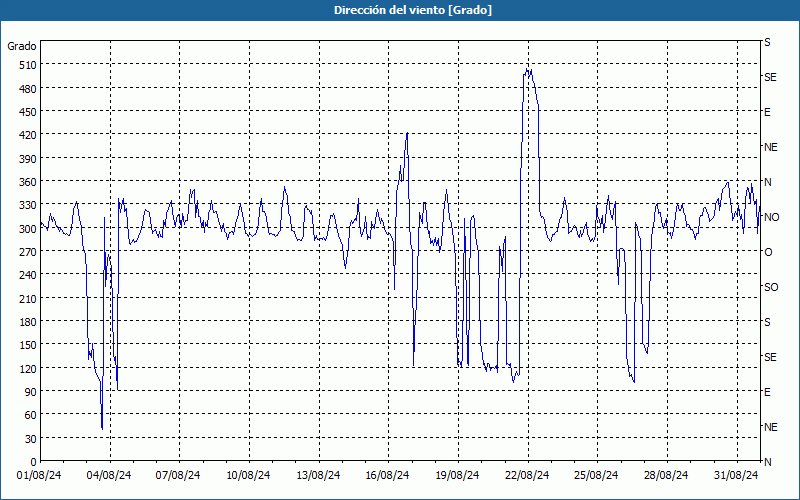Select the 270 axis value
The height and width of the screenshot is (500, 800).
[28, 252]
